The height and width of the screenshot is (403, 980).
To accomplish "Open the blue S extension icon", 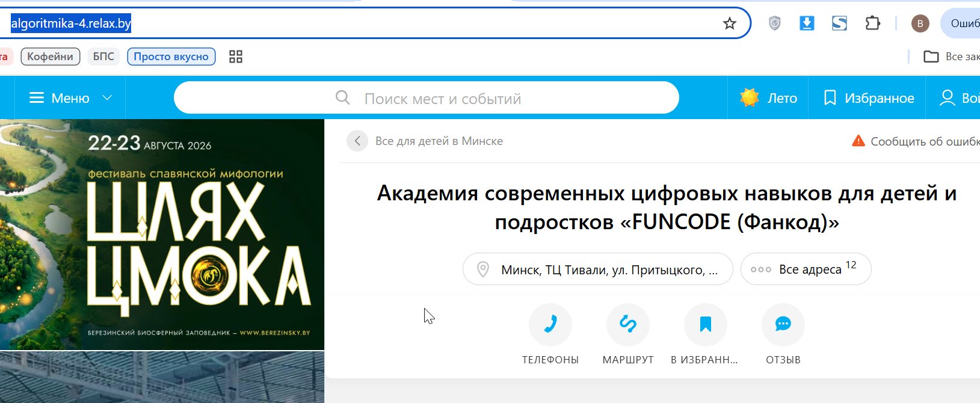I will point(839,23).
